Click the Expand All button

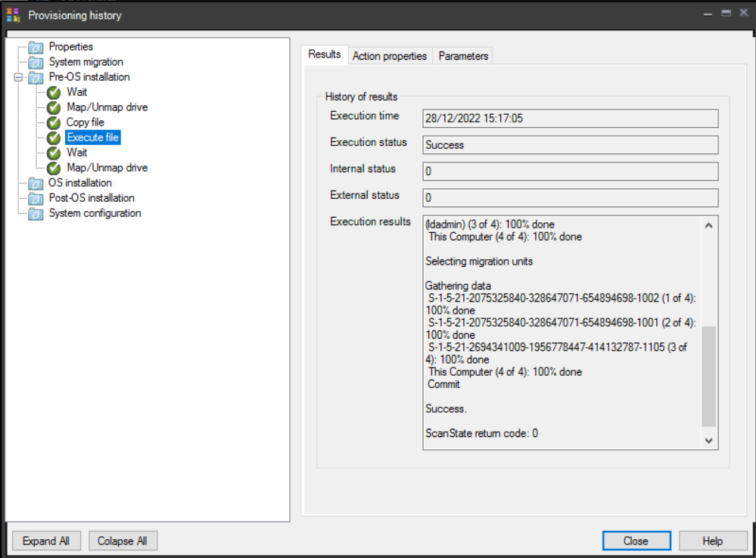(46, 540)
